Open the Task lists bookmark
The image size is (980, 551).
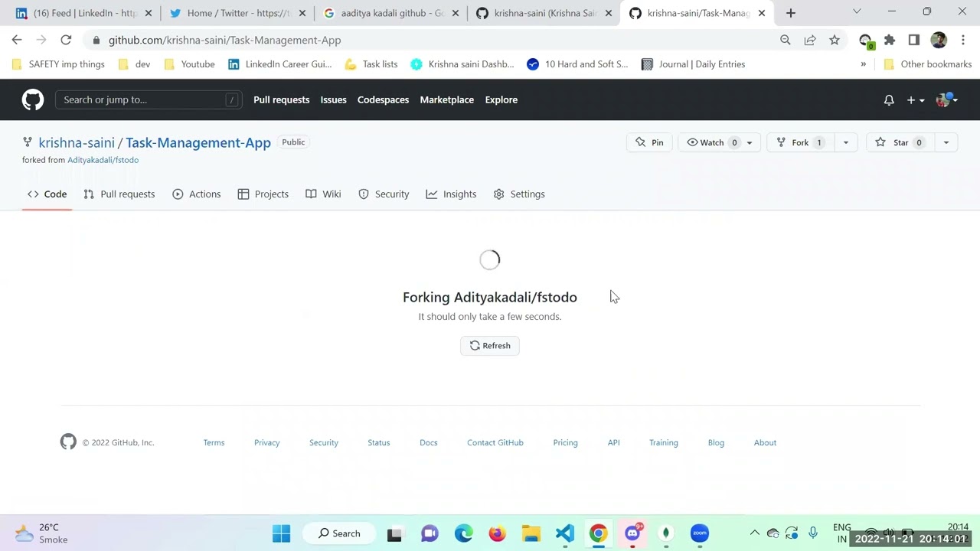371,64
